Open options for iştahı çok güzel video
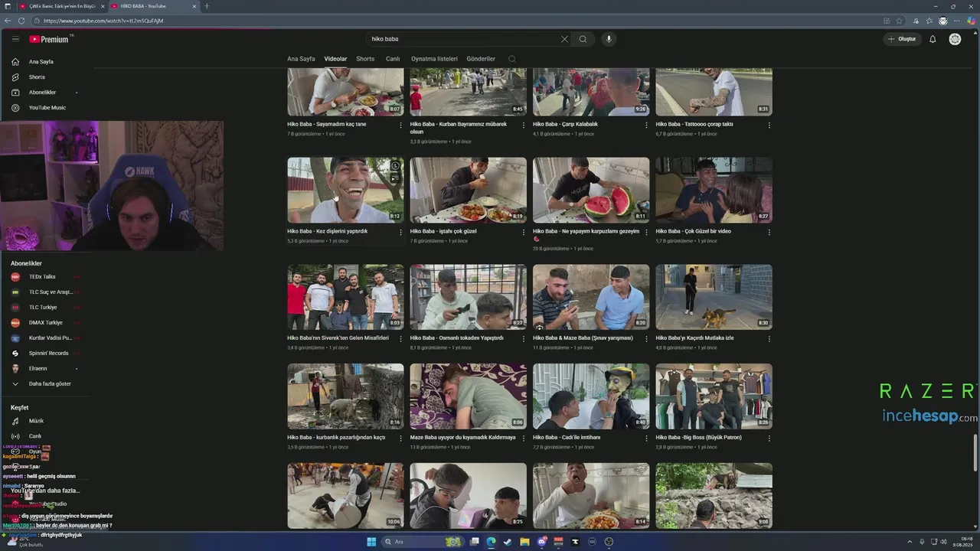The height and width of the screenshot is (551, 980). [523, 232]
